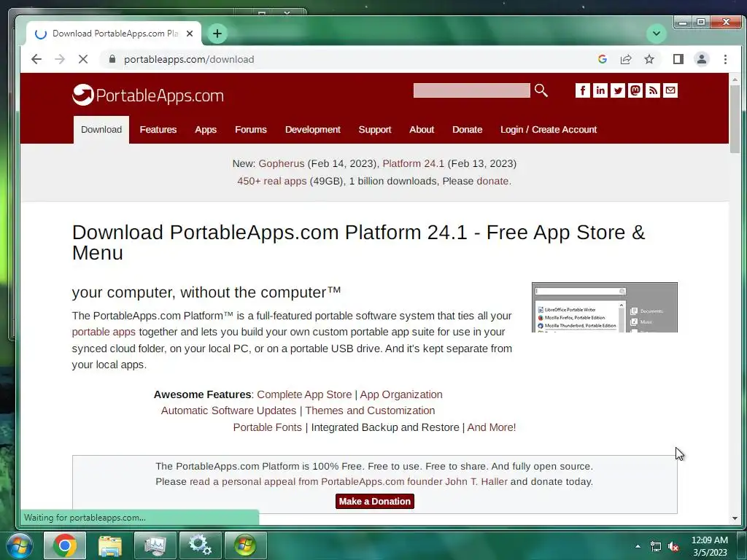Viewport: 747px width, 560px height.
Task: Open the Windows flag taskbar app
Action: tap(245, 545)
